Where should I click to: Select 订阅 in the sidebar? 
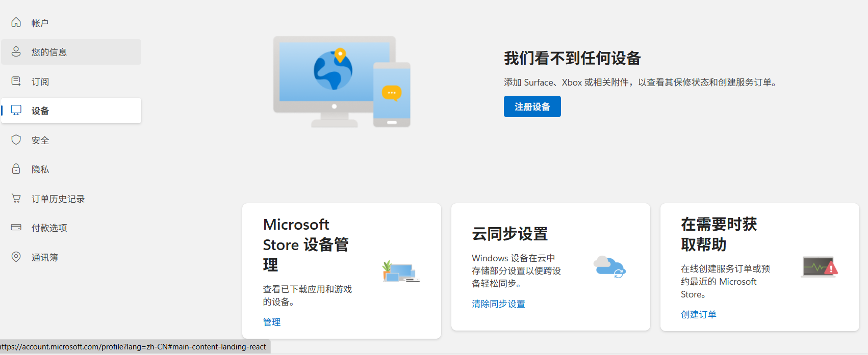click(71, 81)
